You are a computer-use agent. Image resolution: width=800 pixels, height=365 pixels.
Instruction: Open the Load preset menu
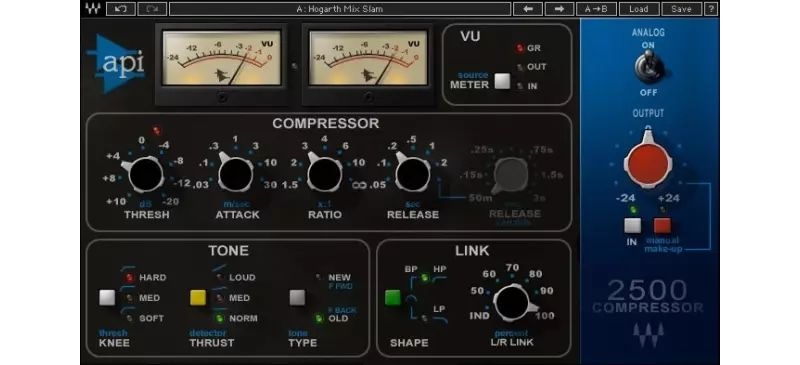pyautogui.click(x=638, y=9)
